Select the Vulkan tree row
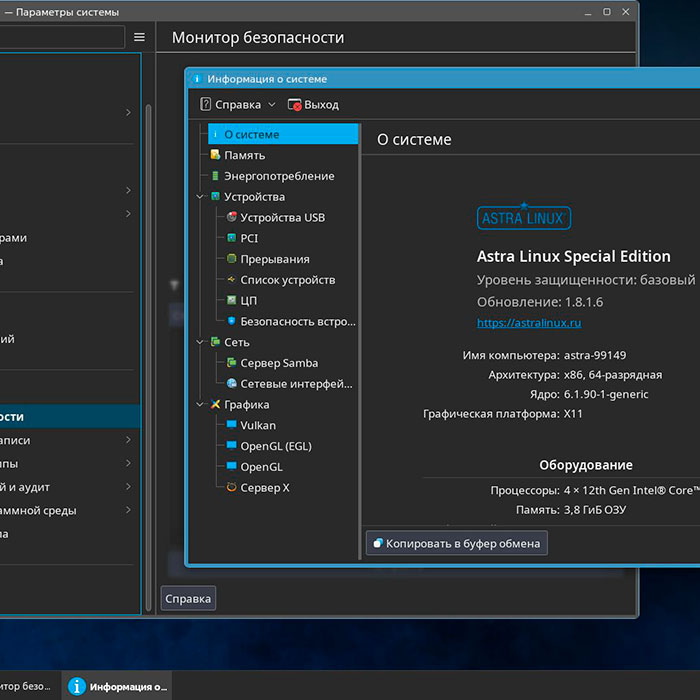 pos(258,425)
